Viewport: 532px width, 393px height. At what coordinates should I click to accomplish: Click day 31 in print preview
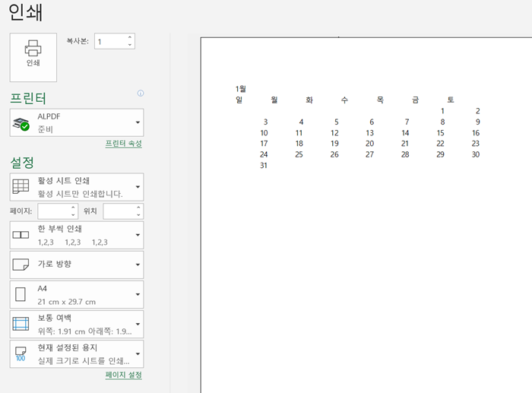point(264,165)
